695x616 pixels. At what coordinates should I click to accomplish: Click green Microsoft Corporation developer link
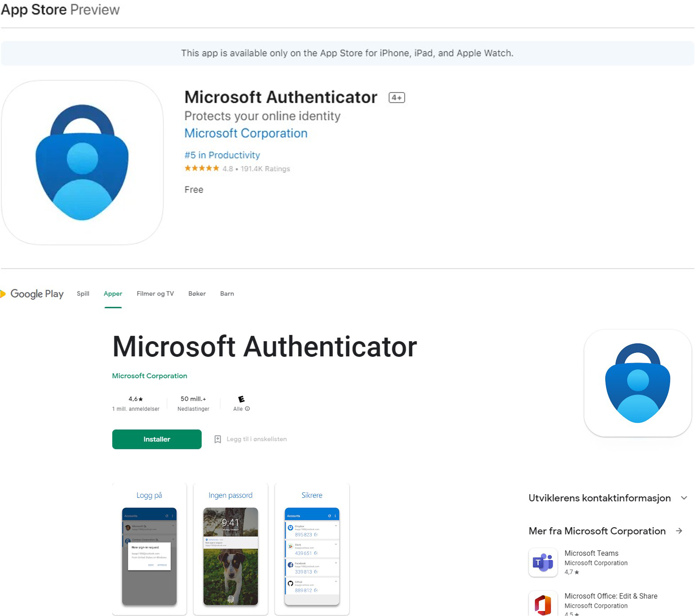150,376
